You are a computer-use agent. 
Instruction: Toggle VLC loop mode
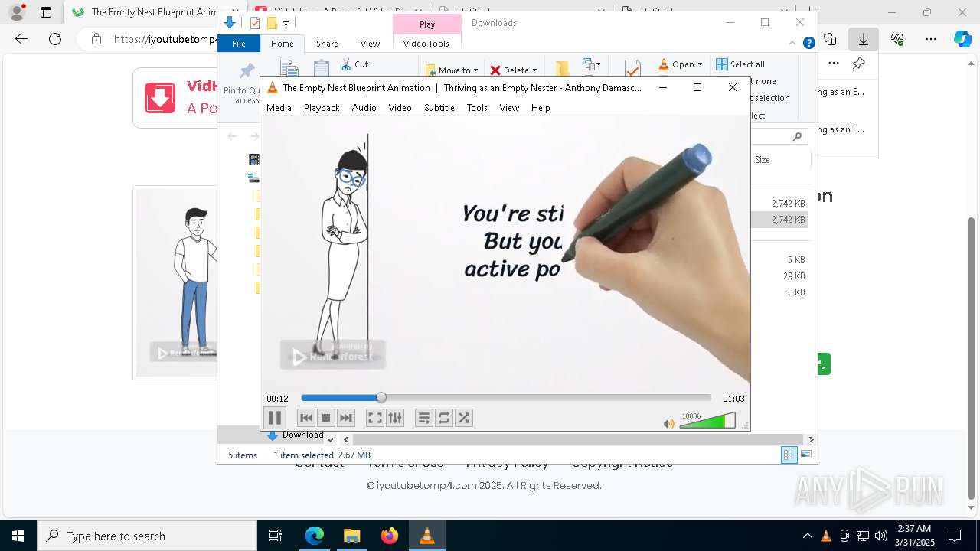coord(444,418)
